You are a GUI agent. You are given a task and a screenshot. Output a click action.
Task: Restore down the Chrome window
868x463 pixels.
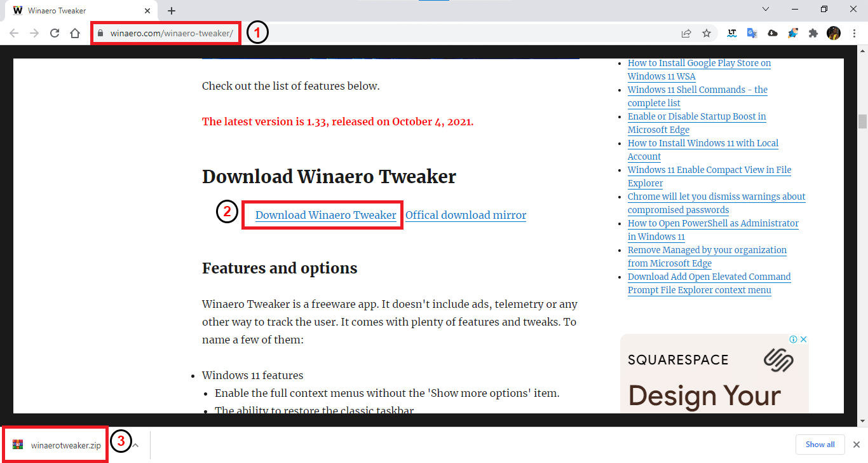pos(824,9)
